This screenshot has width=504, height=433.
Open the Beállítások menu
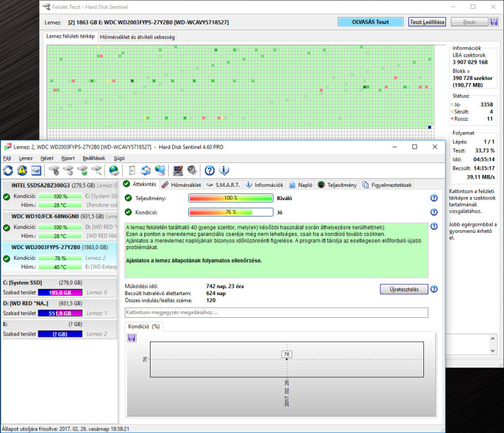(94, 158)
